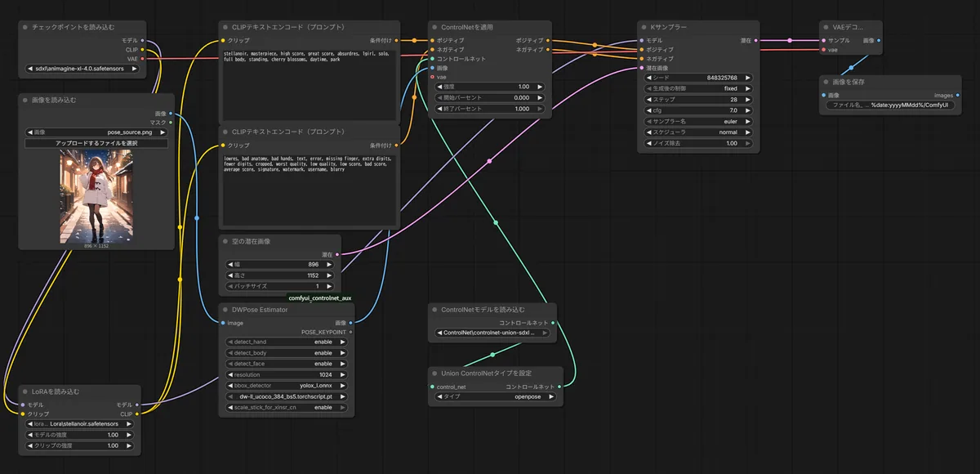
Task: Click the left arrow of the cfg field
Action: tap(648, 110)
